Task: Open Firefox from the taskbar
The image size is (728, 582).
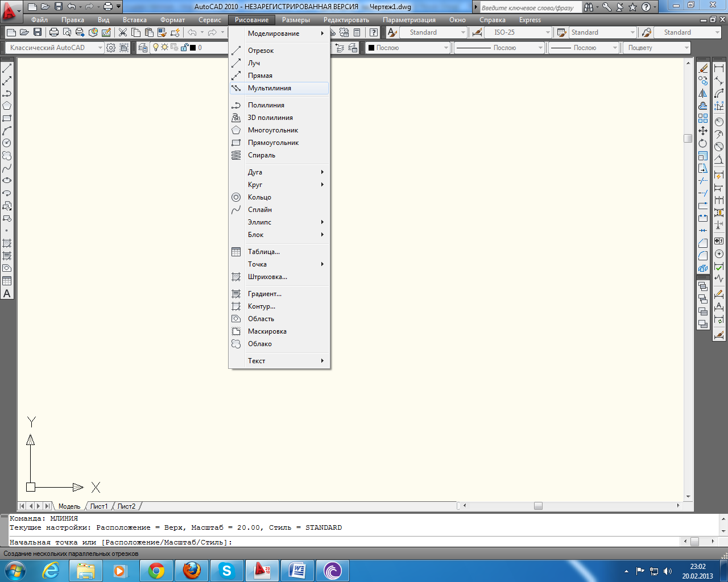Action: [x=192, y=571]
